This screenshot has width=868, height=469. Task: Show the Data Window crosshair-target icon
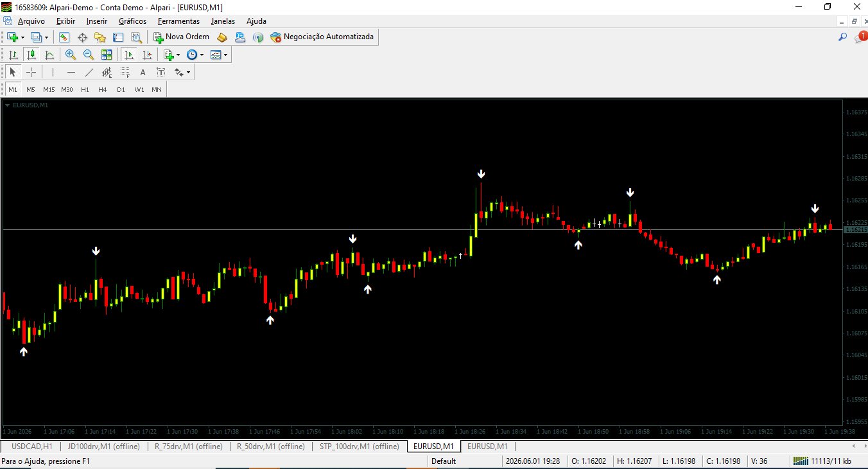(x=82, y=37)
